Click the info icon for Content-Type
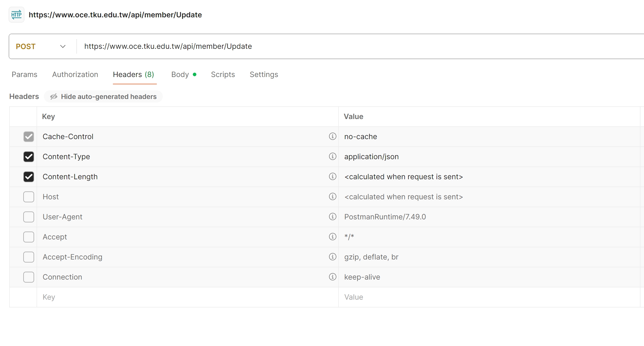 332,156
